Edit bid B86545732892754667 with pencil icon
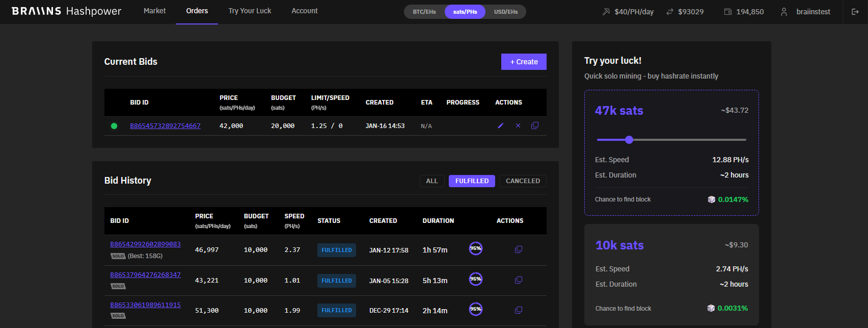This screenshot has width=868, height=328. pyautogui.click(x=501, y=125)
